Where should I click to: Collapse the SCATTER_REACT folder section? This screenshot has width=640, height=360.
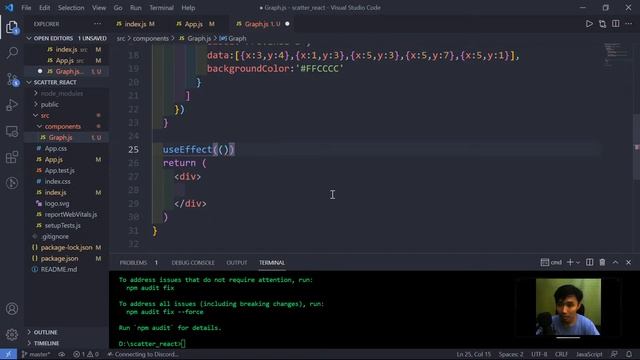(67, 82)
